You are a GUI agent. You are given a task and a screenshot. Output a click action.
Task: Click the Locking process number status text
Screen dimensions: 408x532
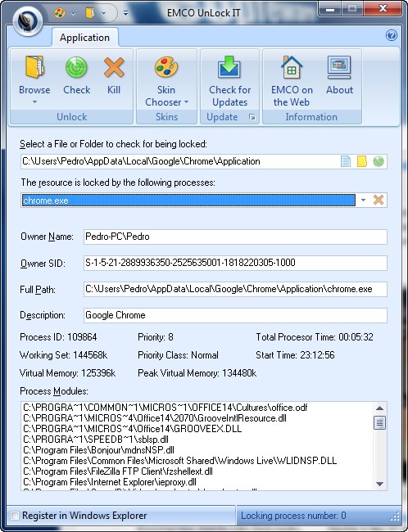(x=293, y=516)
